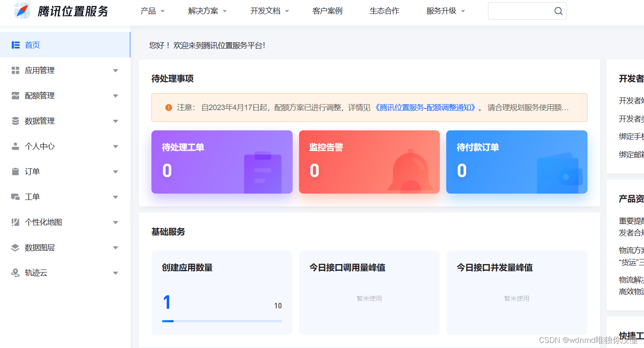Click the 轨迹云 location icon
The image size is (644, 348).
[16, 273]
